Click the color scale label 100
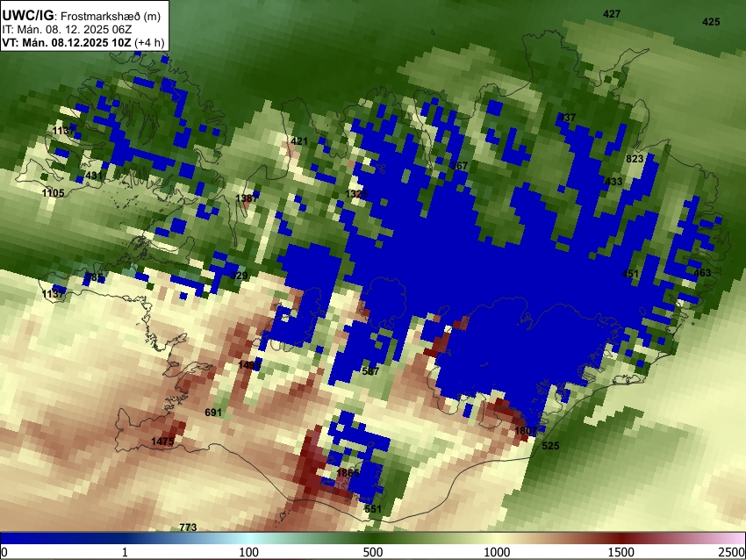The image size is (746, 560). 249,552
